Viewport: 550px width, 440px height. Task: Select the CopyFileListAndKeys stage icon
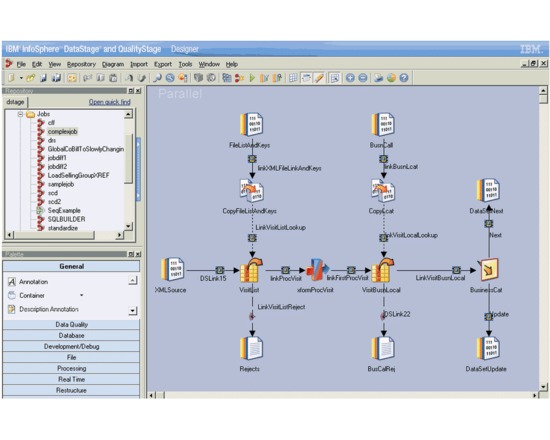point(252,191)
